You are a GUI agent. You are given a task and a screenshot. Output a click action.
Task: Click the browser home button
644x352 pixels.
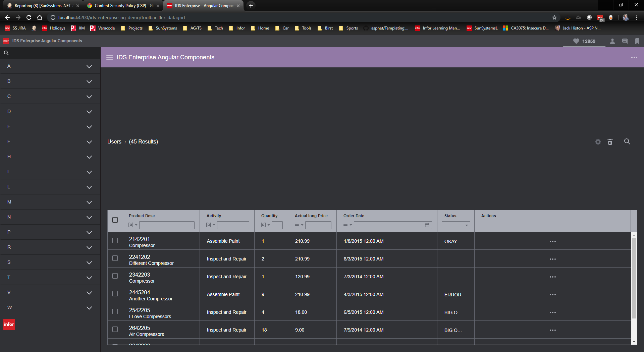(40, 17)
